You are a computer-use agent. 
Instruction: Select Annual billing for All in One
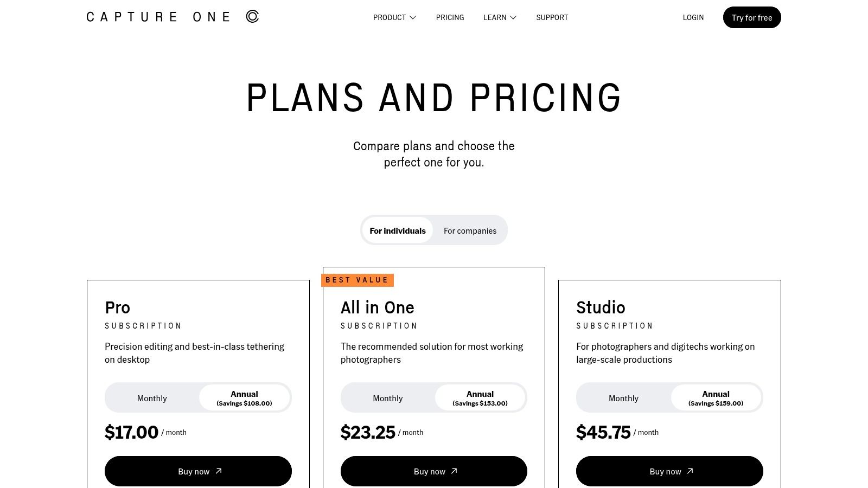(480, 398)
